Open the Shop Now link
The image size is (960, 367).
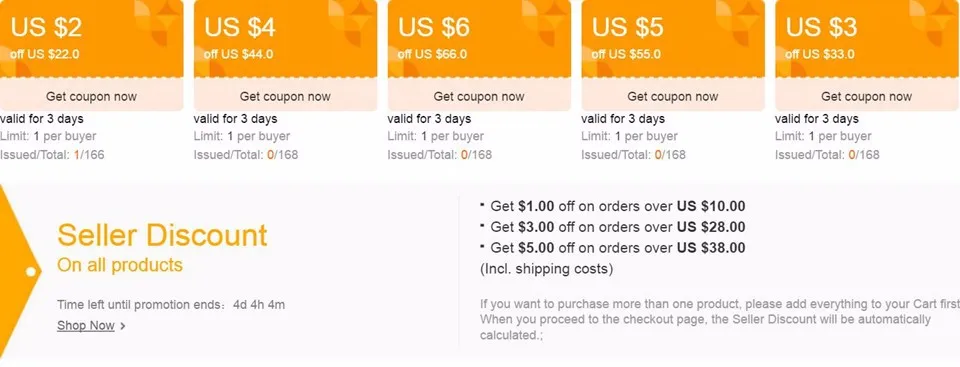pyautogui.click(x=86, y=326)
